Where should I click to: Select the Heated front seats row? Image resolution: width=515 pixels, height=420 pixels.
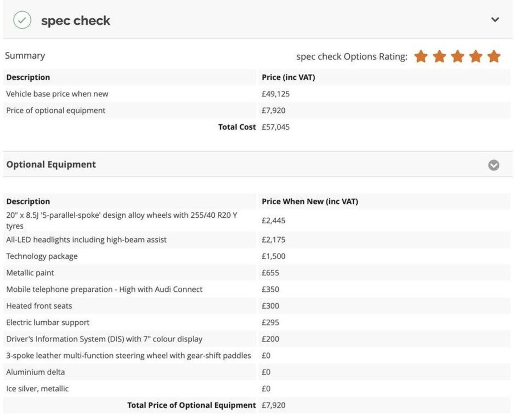[x=39, y=306]
